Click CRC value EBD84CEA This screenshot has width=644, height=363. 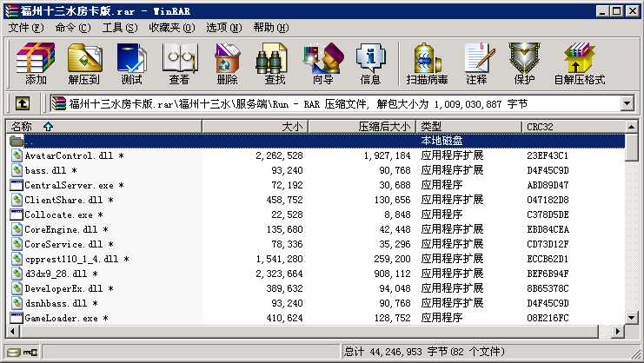(548, 229)
